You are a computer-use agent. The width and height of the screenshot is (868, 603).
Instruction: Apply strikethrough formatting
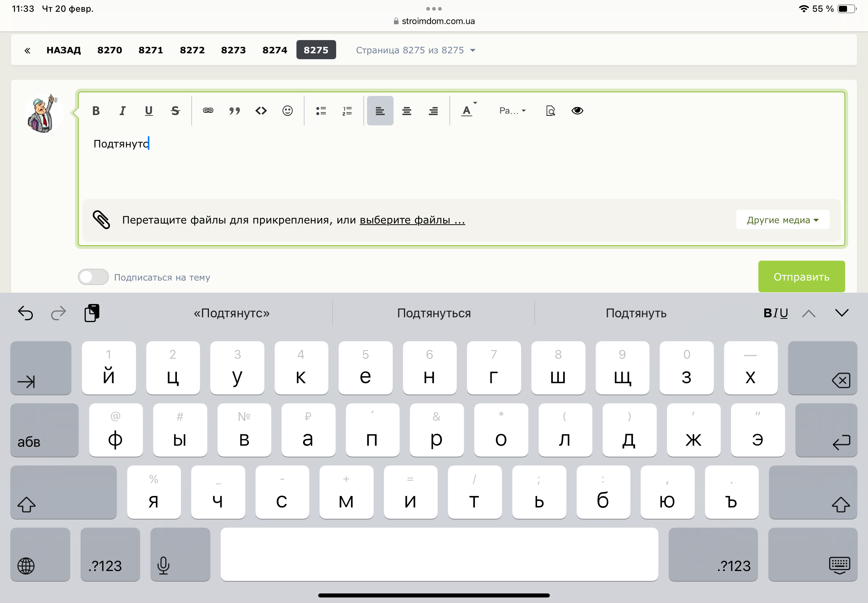click(175, 111)
